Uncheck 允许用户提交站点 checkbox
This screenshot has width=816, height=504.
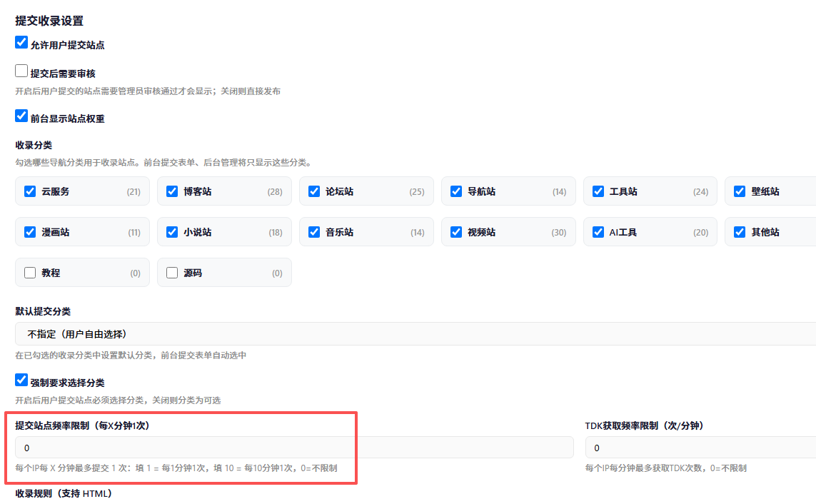click(21, 42)
